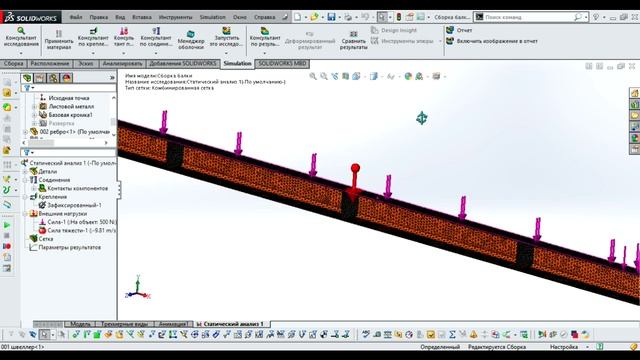This screenshot has height=360, width=640.
Task: Switch to the Сборка ribbon tab
Action: tap(13, 64)
